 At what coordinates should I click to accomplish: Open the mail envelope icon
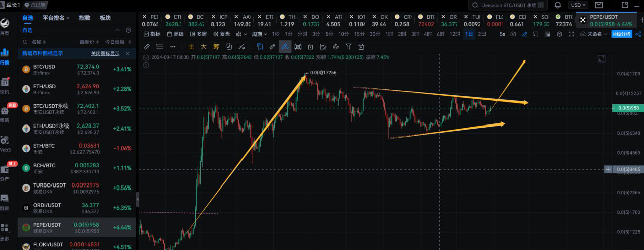pos(599,5)
